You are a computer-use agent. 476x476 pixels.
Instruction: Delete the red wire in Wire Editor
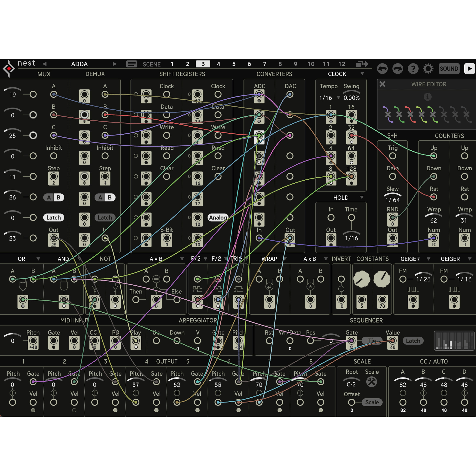tap(410, 114)
